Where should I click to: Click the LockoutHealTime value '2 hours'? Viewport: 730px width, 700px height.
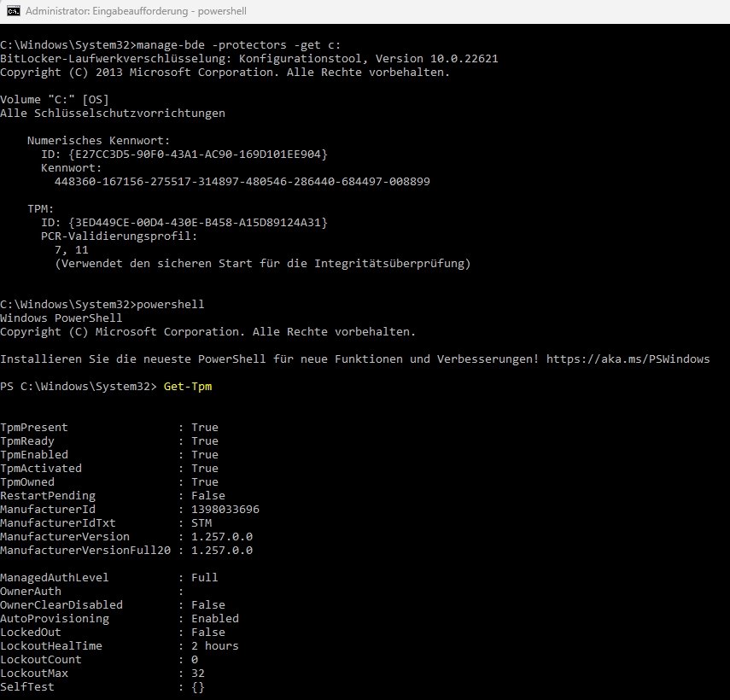pos(215,646)
